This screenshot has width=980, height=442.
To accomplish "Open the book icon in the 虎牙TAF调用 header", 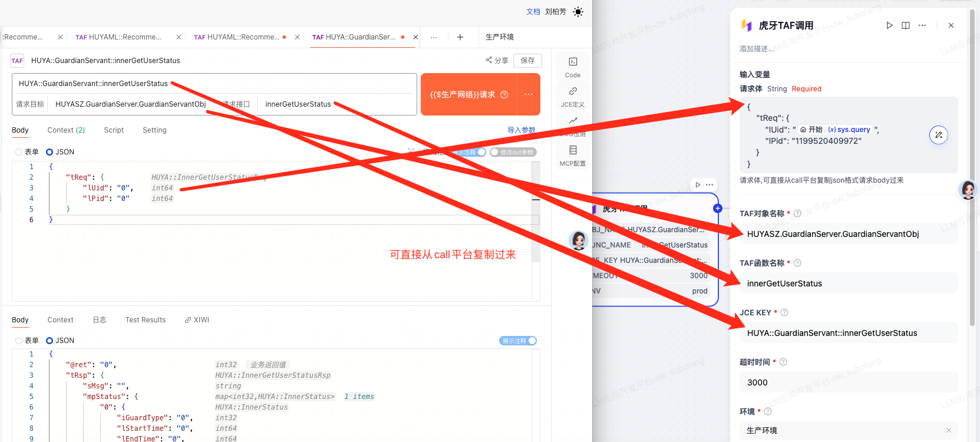I will 906,25.
